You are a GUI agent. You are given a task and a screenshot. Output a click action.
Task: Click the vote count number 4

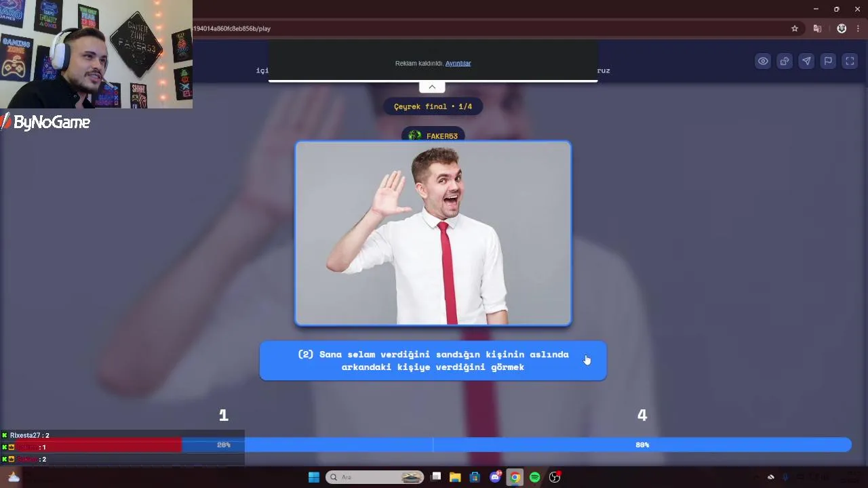pyautogui.click(x=642, y=415)
